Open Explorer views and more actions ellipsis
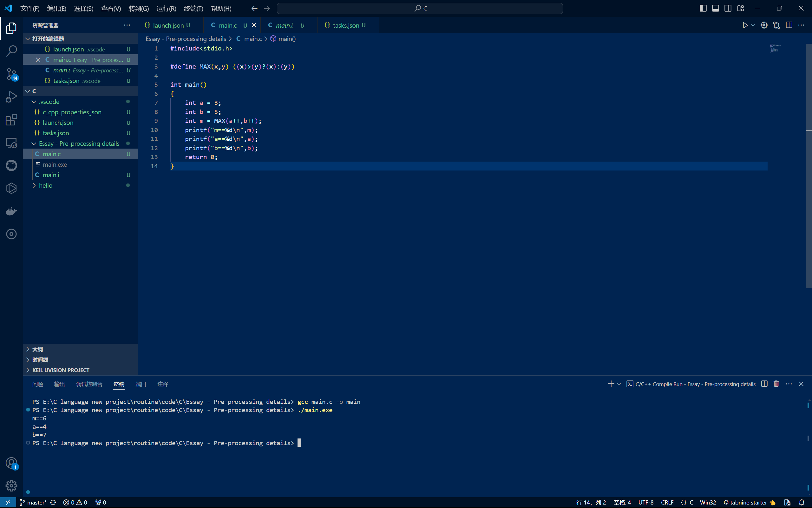Image resolution: width=812 pixels, height=508 pixels. click(x=127, y=25)
